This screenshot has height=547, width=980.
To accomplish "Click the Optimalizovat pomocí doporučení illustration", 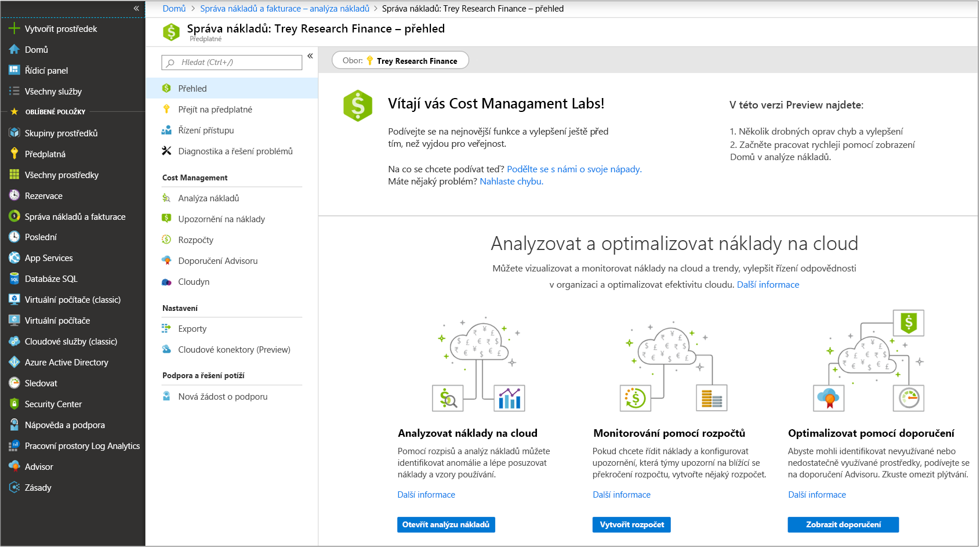I will pyautogui.click(x=869, y=361).
